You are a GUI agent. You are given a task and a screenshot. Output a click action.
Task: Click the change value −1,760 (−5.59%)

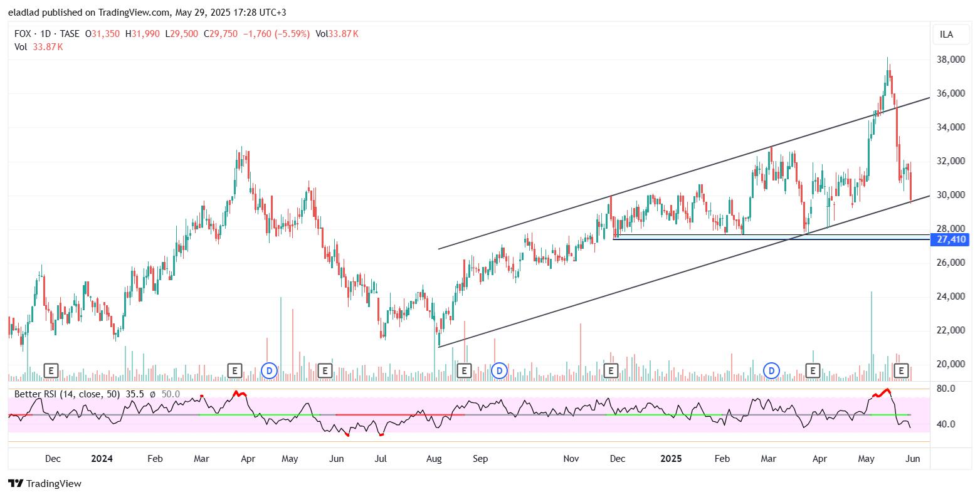click(277, 34)
